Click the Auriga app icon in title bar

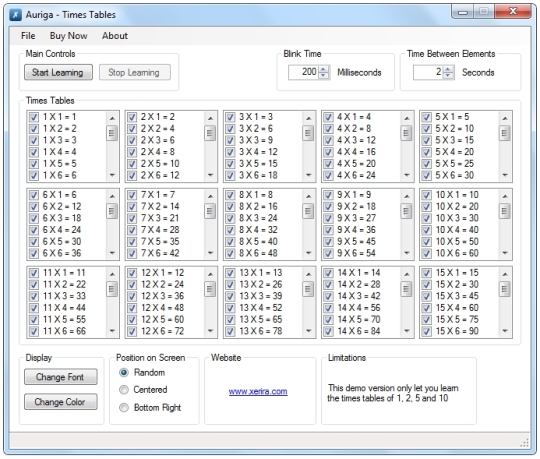(x=15, y=15)
